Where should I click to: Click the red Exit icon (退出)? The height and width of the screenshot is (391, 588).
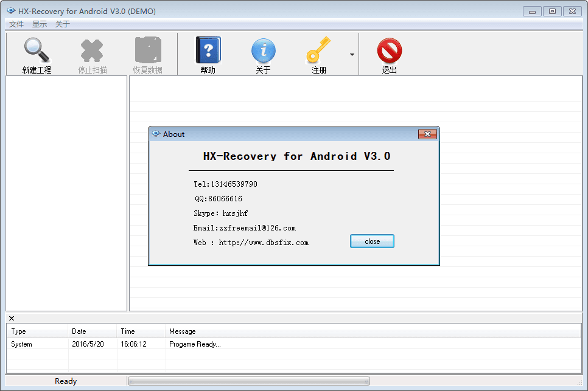389,51
